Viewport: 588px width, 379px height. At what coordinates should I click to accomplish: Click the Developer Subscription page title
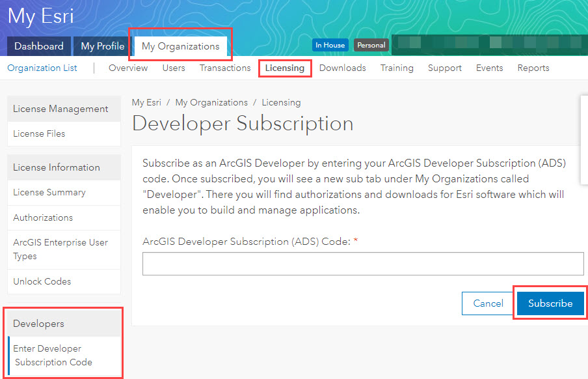[243, 124]
